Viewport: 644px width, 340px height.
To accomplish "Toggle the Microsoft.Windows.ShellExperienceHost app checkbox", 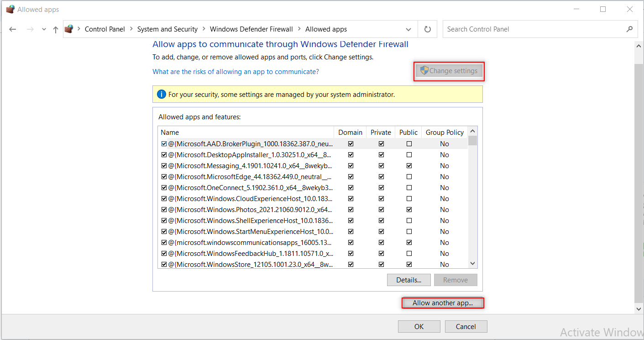I will click(164, 220).
